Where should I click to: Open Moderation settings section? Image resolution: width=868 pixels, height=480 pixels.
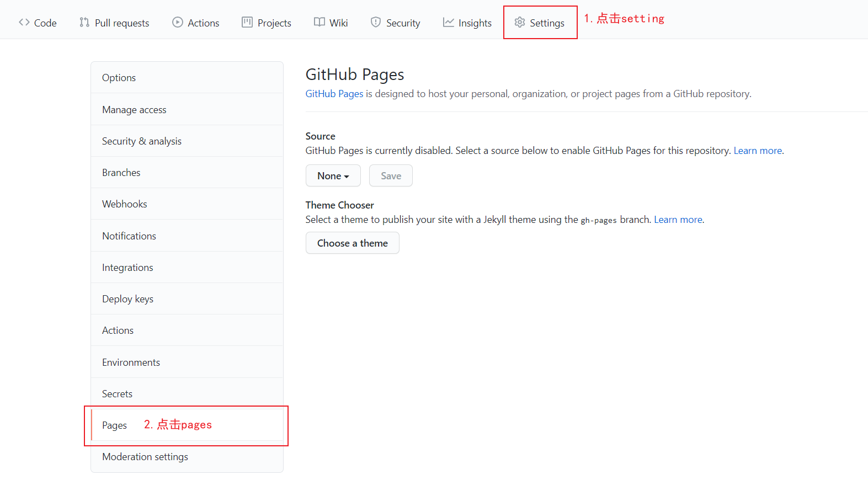pyautogui.click(x=187, y=457)
